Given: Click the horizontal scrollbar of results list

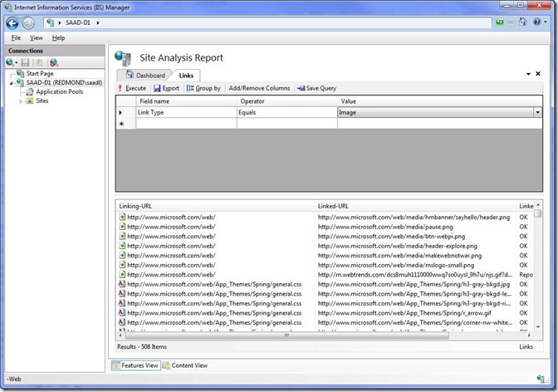Looking at the screenshot, I should point(286,335).
